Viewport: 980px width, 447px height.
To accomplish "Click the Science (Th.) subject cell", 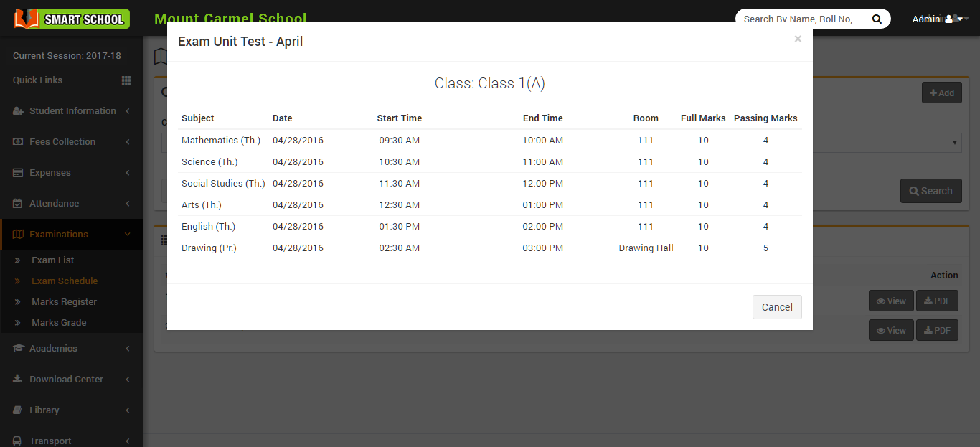I will coord(209,162).
